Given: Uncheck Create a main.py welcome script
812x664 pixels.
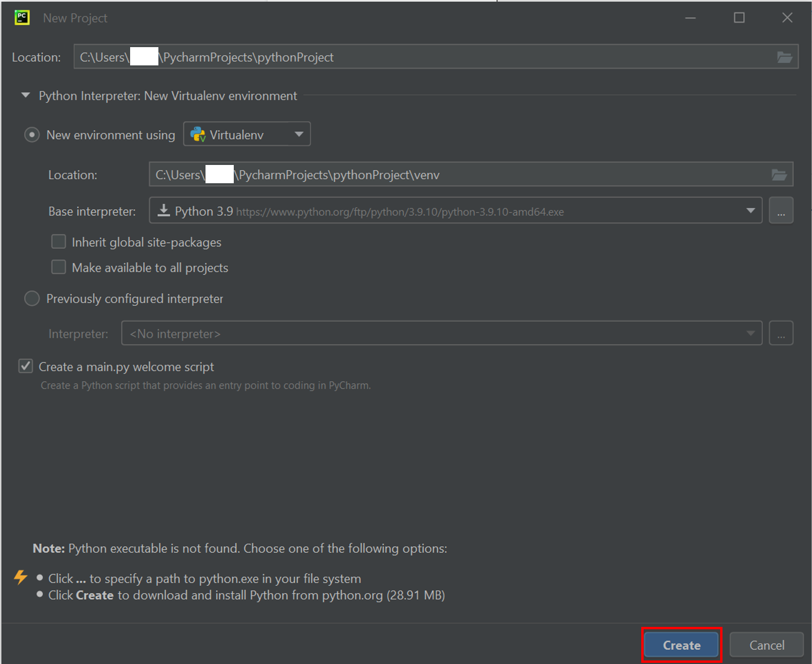Looking at the screenshot, I should coord(26,366).
